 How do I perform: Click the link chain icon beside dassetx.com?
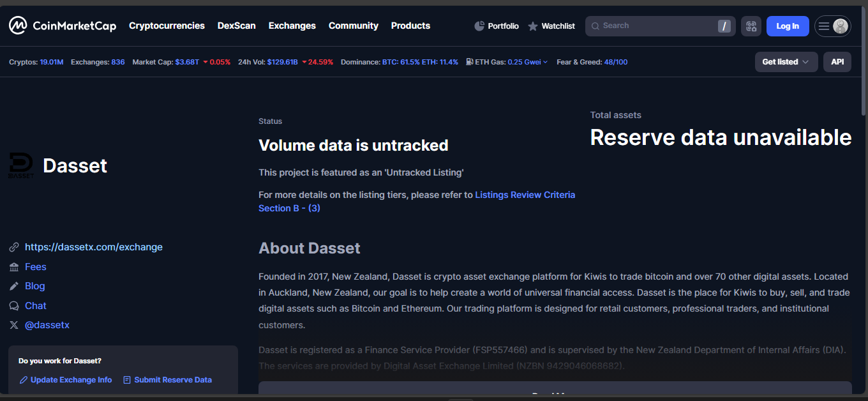14,247
